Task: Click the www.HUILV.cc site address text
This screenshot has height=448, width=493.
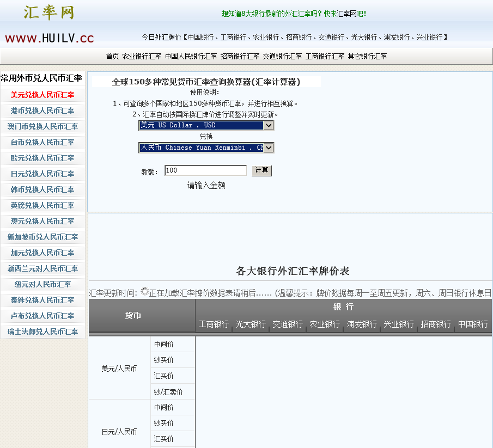Action: click(x=50, y=38)
